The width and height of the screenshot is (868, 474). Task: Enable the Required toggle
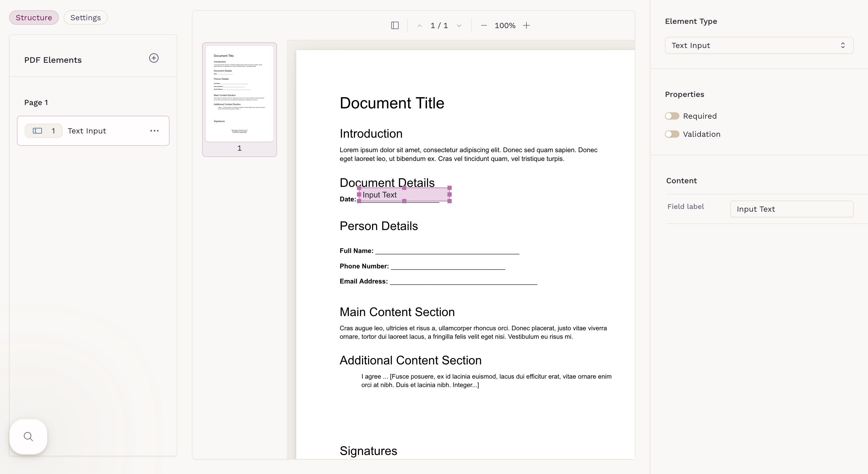click(672, 116)
